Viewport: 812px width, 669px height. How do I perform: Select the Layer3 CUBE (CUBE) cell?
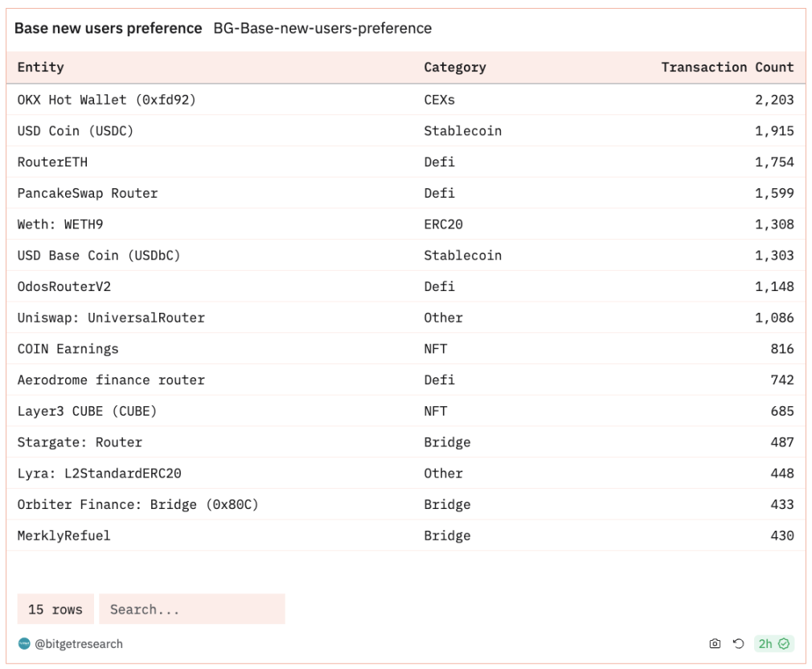(x=87, y=411)
